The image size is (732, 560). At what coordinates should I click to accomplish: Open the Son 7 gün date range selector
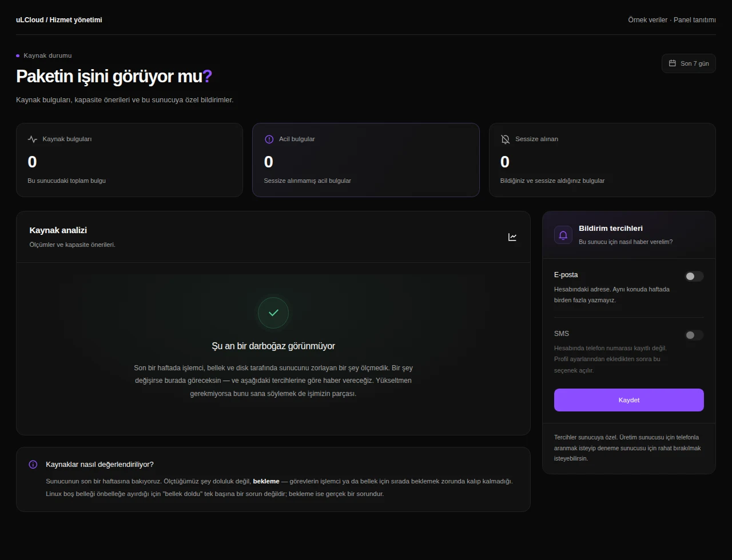coord(689,63)
